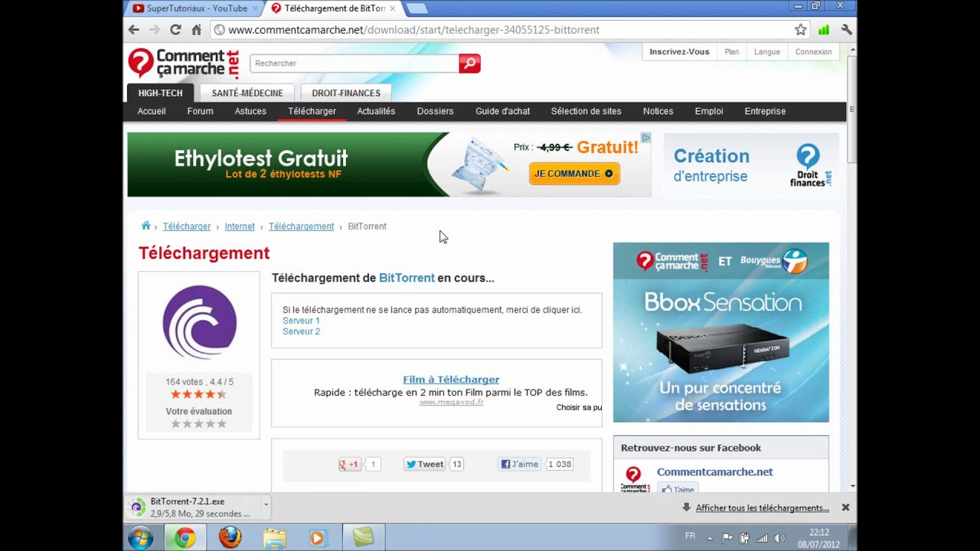Click home icon in breadcrumb

pyautogui.click(x=145, y=226)
